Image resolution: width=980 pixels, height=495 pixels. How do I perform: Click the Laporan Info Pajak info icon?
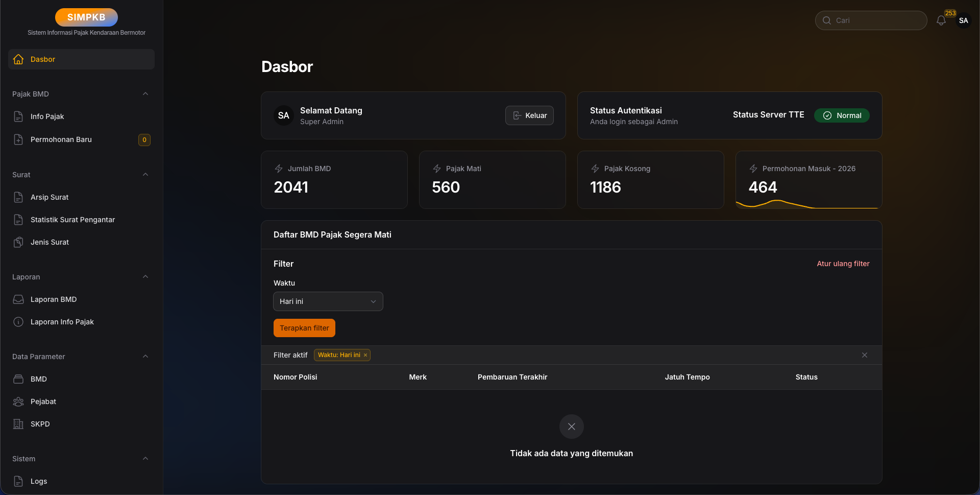click(x=18, y=322)
